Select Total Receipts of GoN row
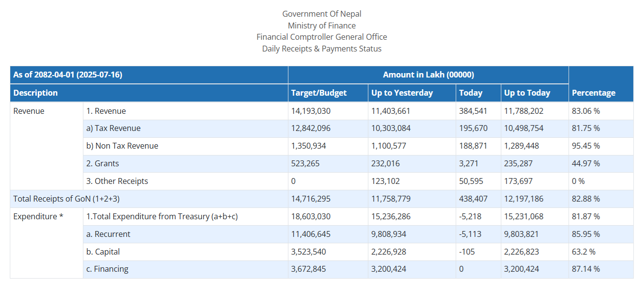The width and height of the screenshot is (644, 284). coord(321,199)
